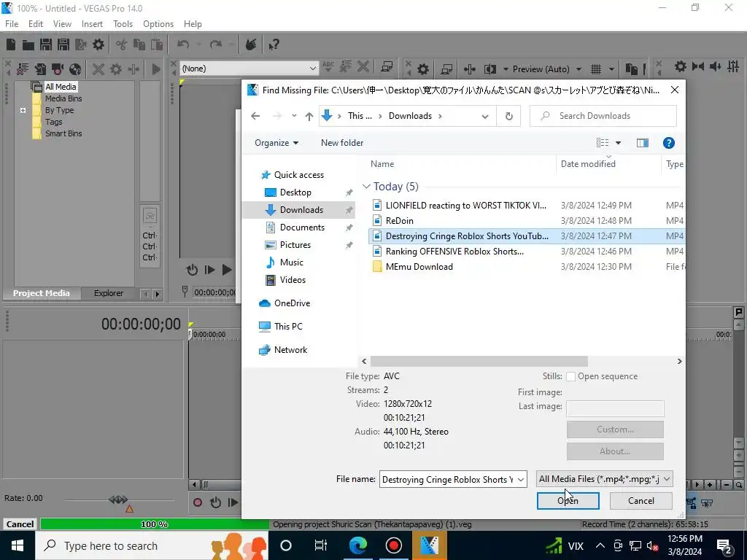
Task: Click Windows Start button
Action: 18,545
